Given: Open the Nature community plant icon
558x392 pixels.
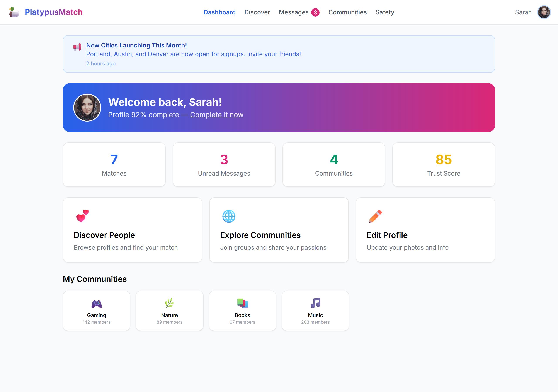Looking at the screenshot, I should point(169,303).
